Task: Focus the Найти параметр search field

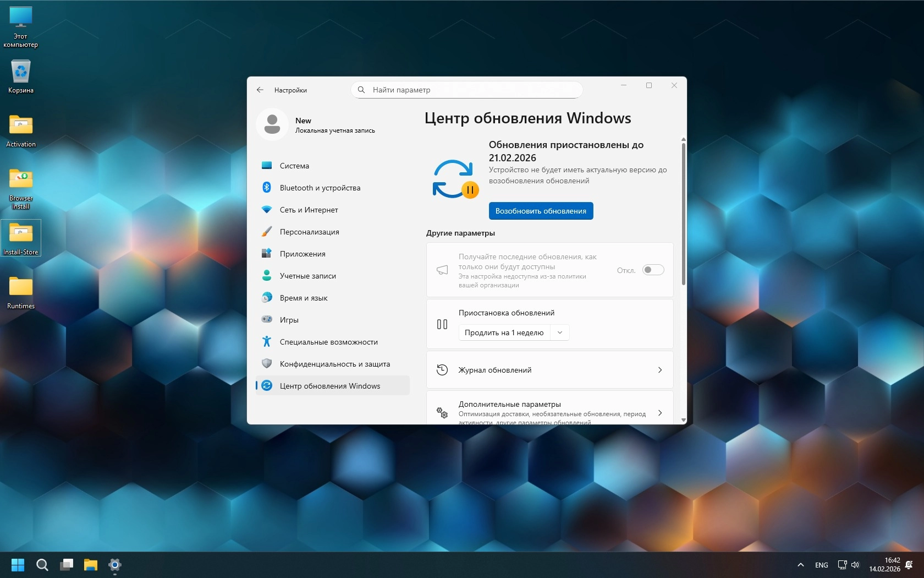Action: pyautogui.click(x=466, y=90)
